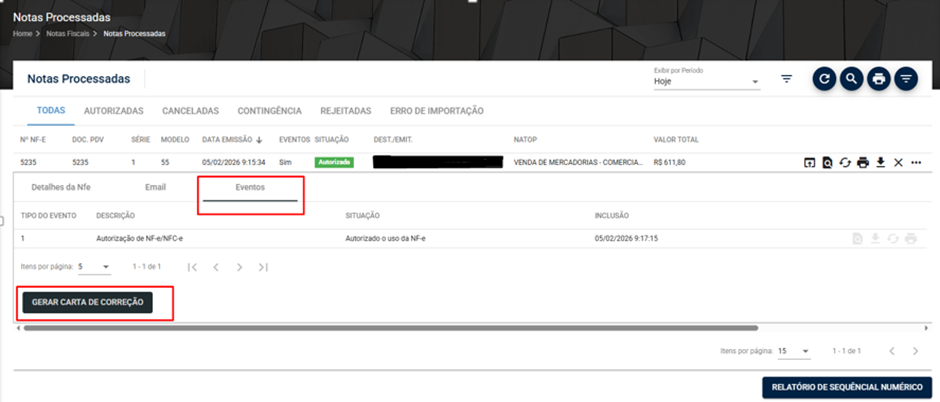The height and width of the screenshot is (402, 940).
Task: Expand the Exibir por Período dropdown
Action: click(707, 81)
